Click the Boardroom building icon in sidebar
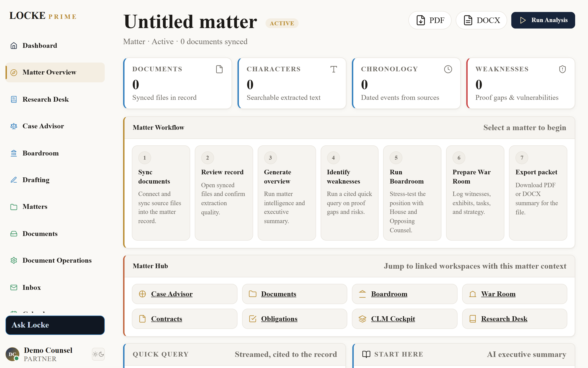The height and width of the screenshot is (368, 588). coord(14,153)
